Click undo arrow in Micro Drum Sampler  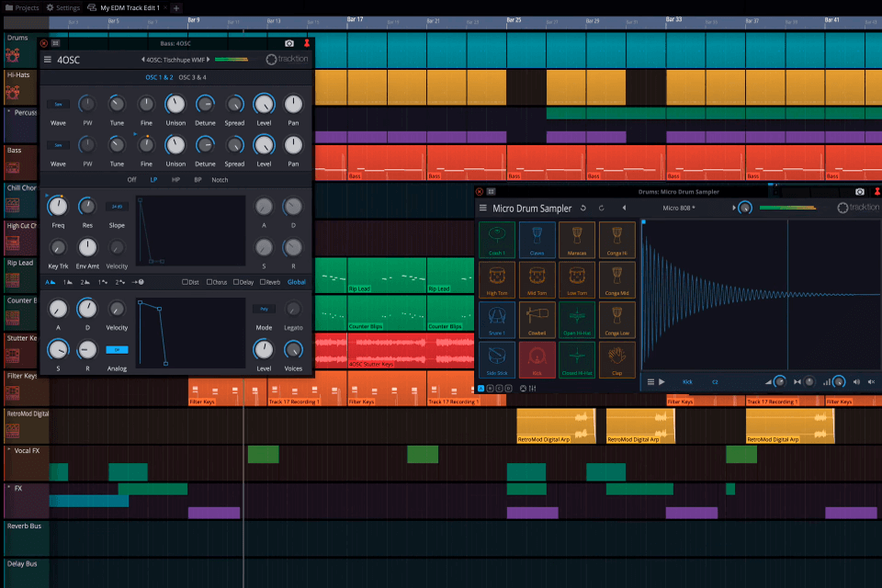583,208
